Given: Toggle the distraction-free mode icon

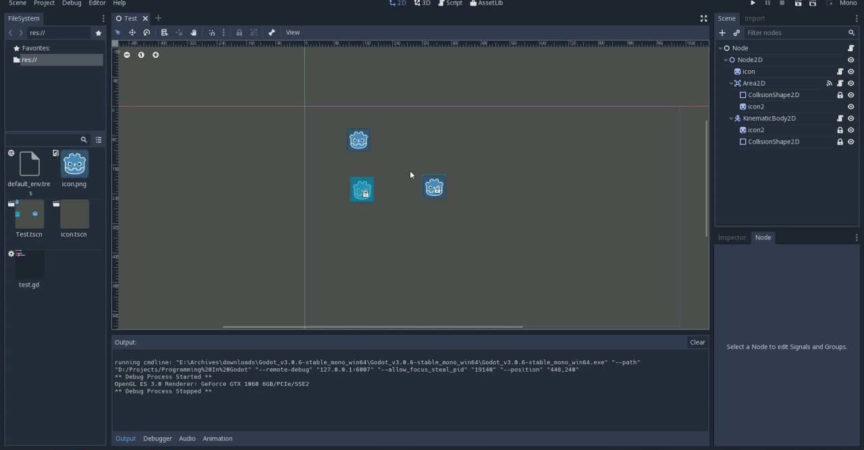Looking at the screenshot, I should [x=703, y=18].
